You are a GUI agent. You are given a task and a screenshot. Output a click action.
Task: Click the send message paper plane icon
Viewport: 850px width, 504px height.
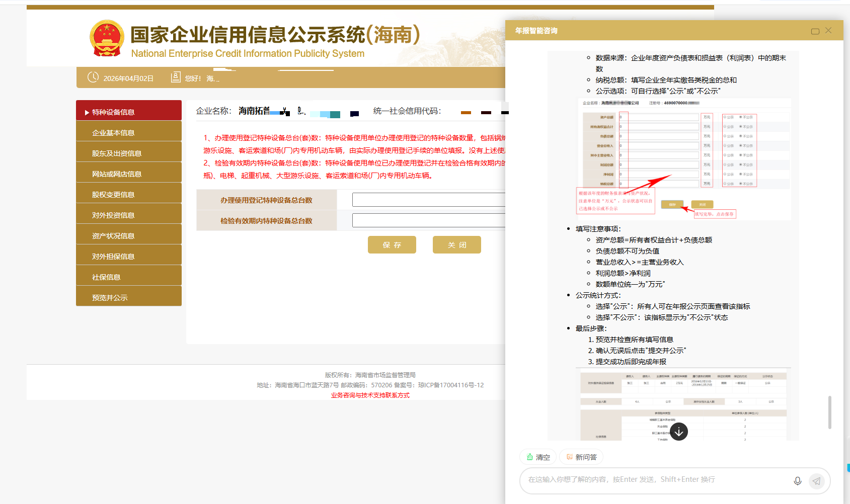pyautogui.click(x=816, y=481)
